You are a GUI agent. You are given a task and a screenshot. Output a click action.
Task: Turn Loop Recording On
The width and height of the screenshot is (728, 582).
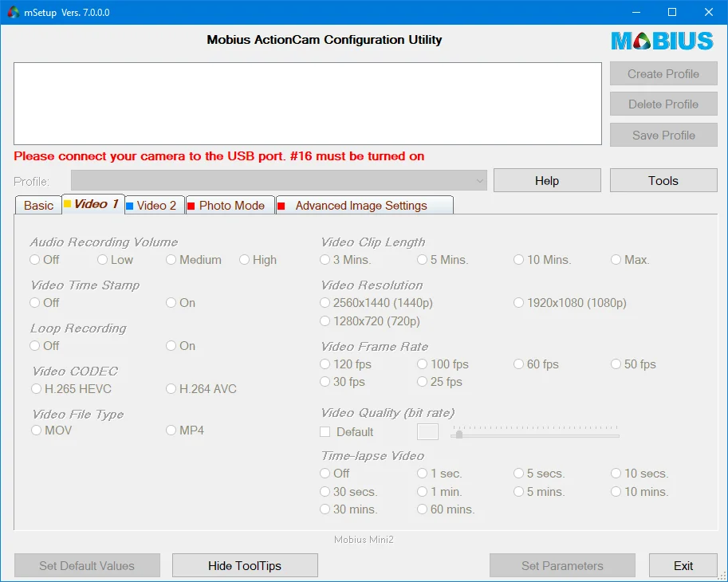coord(181,346)
